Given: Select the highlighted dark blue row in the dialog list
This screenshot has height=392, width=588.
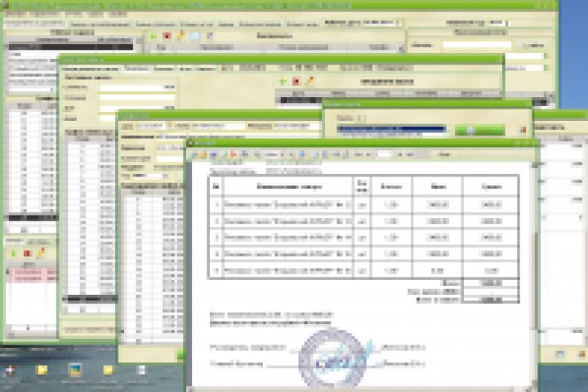Looking at the screenshot, I should click(391, 129).
